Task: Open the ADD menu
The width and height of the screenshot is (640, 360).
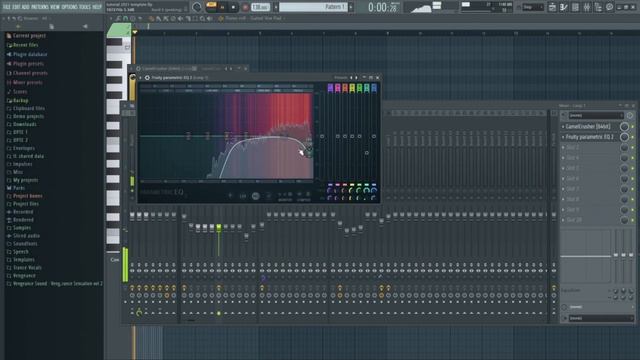Action: 25,7
